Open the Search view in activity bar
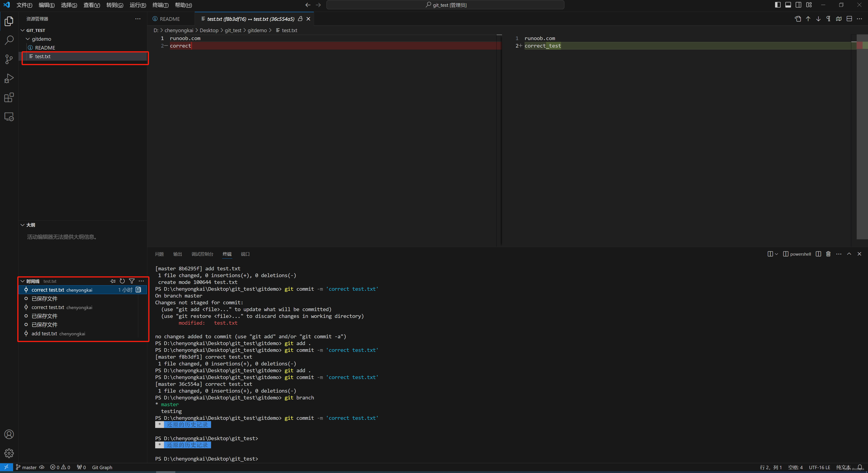Screen dimensions: 868x473 9,40
